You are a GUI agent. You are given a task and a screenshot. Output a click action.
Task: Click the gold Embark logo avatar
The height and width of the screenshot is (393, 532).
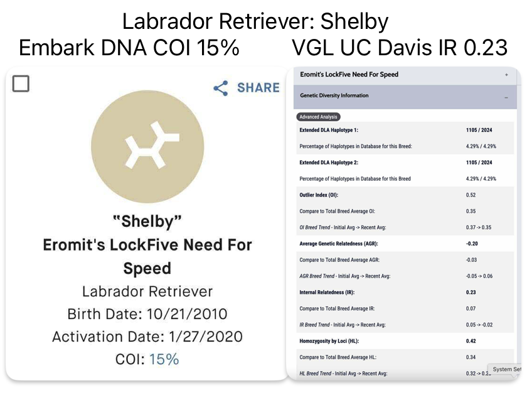(x=147, y=146)
